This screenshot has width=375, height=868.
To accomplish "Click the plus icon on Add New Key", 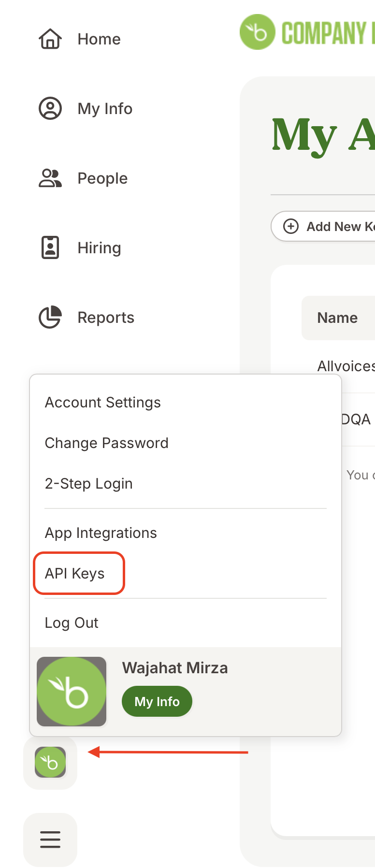I will tap(290, 226).
